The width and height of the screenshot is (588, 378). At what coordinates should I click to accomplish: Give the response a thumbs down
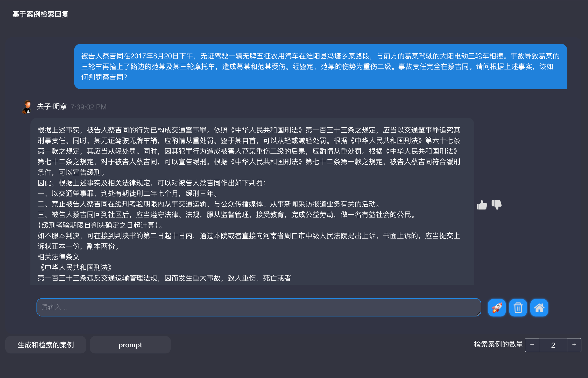pos(497,204)
